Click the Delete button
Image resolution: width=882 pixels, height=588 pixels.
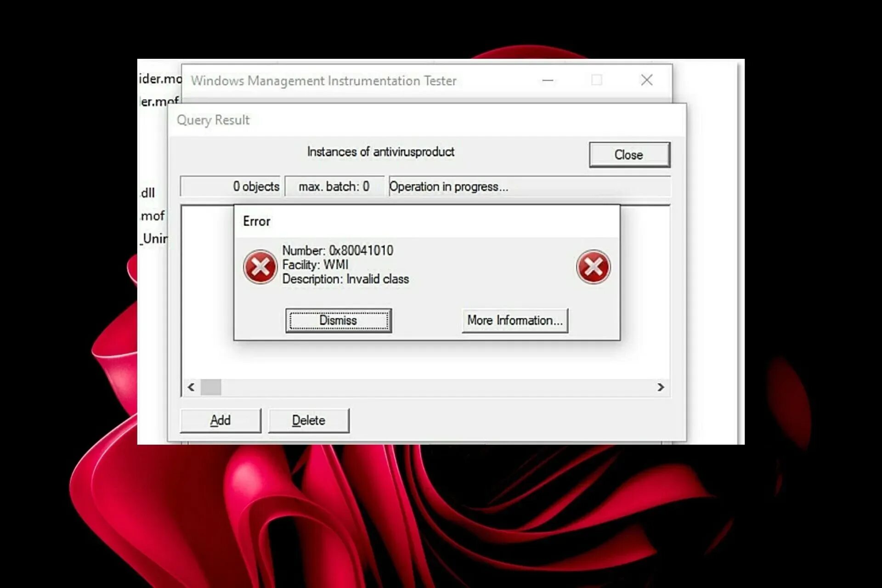(308, 420)
